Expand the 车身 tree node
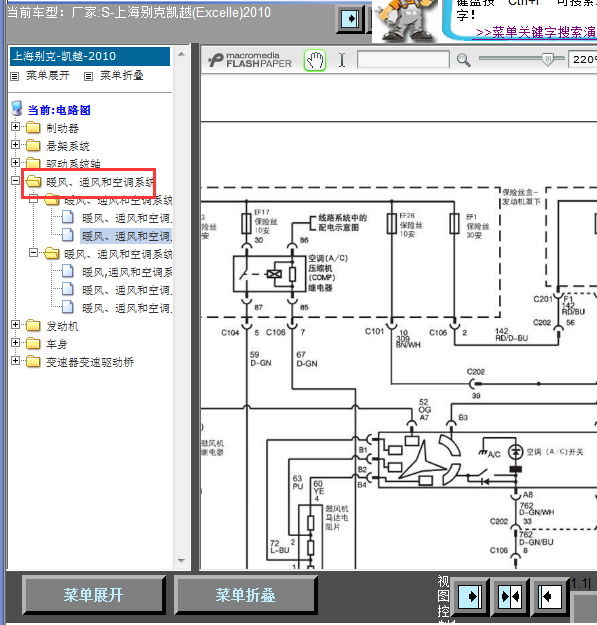Screen dimensions: 597x625 pos(15,343)
